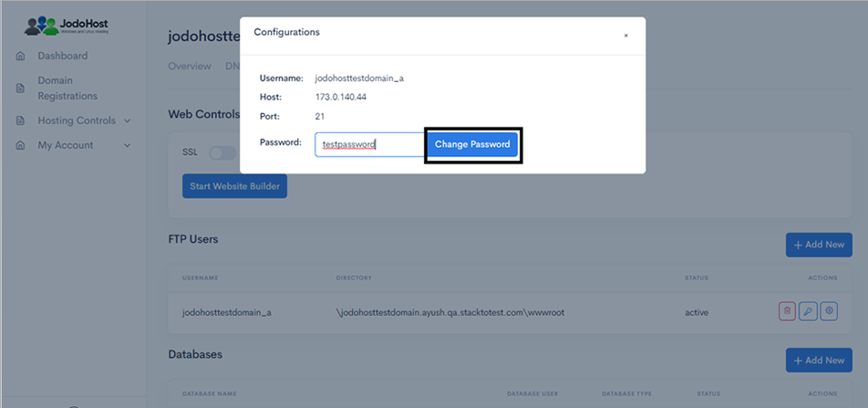Open the Hosting Controls menu
The image size is (868, 408).
click(77, 120)
